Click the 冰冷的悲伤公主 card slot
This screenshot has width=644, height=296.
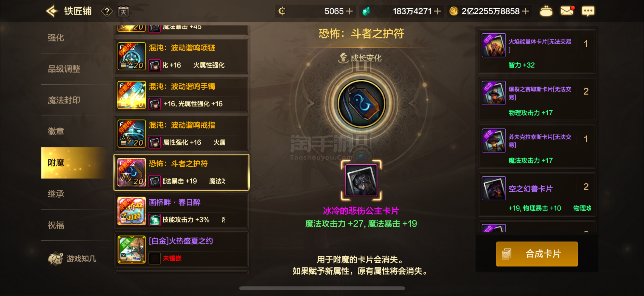pos(361,180)
